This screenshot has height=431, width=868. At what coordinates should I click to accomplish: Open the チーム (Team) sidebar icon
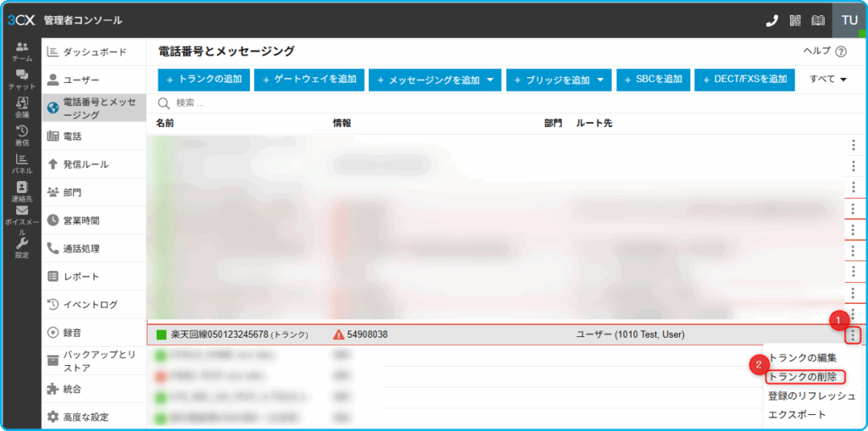pos(21,51)
